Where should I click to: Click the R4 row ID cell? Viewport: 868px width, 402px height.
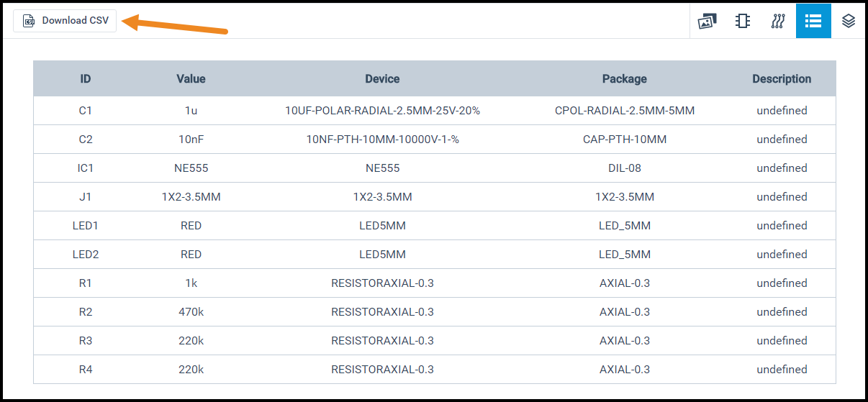(x=86, y=370)
